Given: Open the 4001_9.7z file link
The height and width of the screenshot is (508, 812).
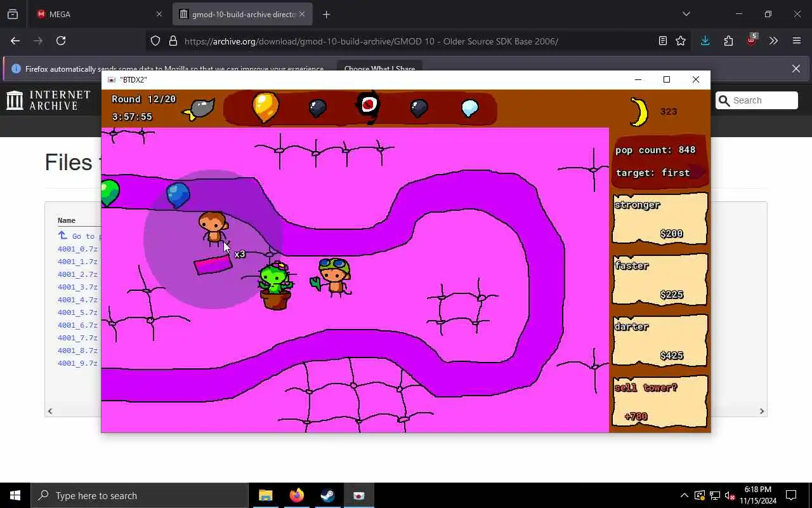Looking at the screenshot, I should pyautogui.click(x=77, y=363).
